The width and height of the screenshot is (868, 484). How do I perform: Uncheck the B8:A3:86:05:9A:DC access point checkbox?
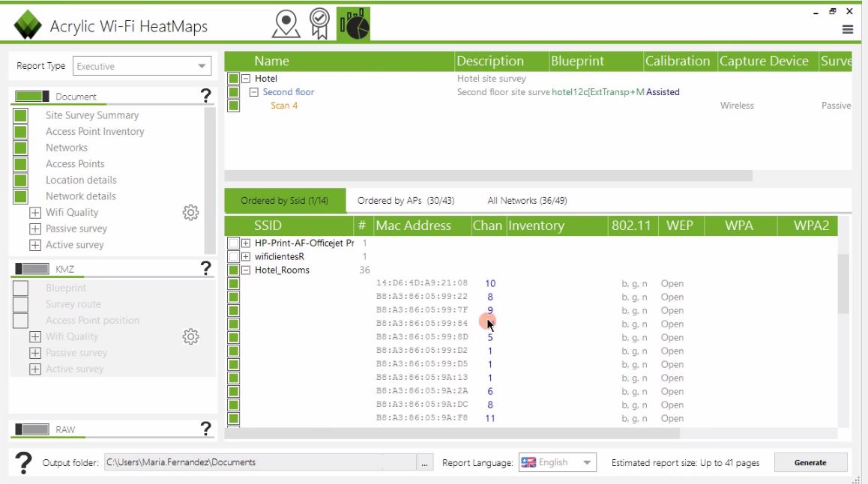(234, 405)
